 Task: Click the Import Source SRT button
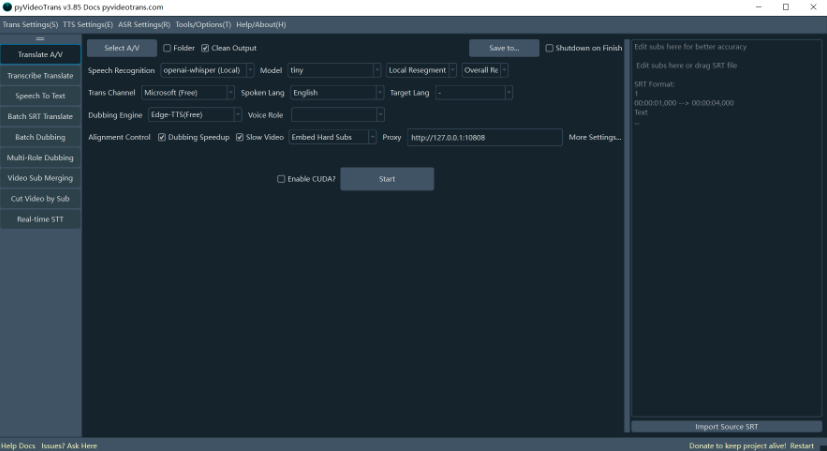pyautogui.click(x=726, y=427)
